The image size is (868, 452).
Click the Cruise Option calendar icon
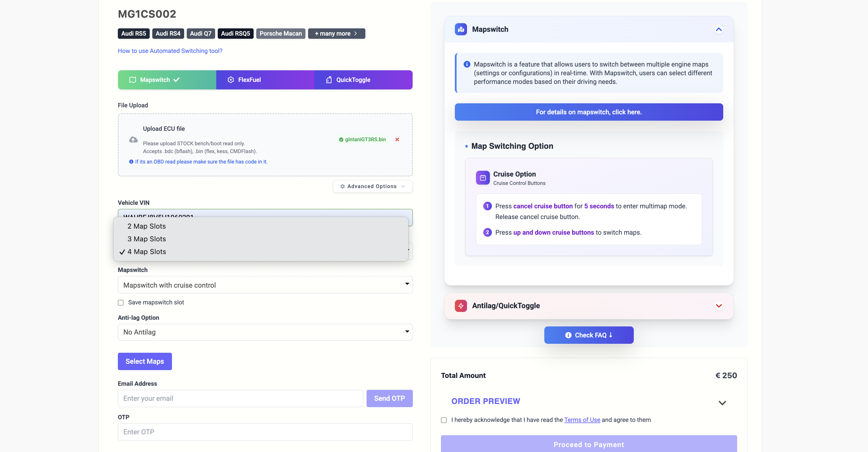tap(483, 177)
